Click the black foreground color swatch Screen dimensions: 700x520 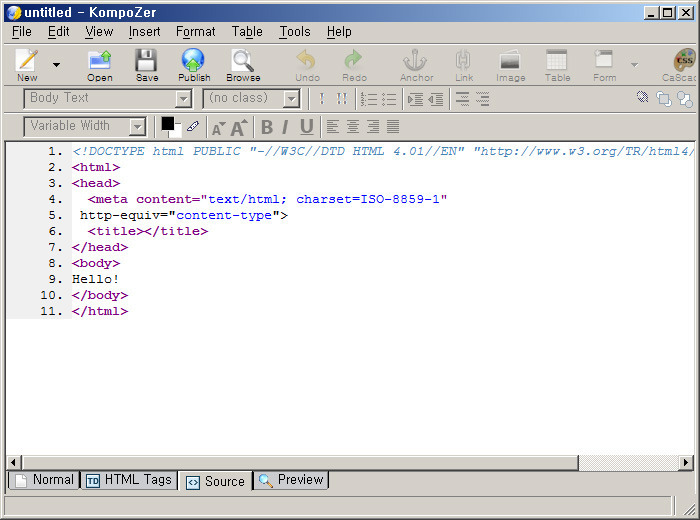(x=167, y=124)
